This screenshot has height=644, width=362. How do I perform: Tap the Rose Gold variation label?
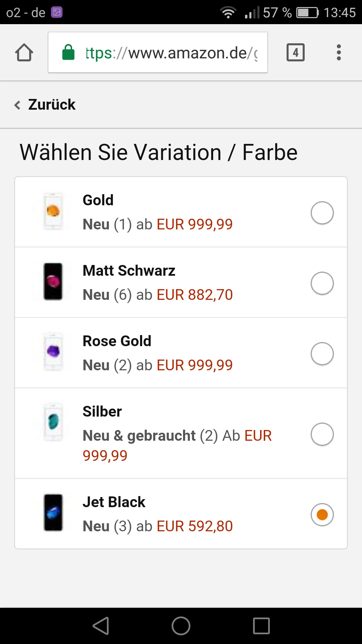click(117, 341)
